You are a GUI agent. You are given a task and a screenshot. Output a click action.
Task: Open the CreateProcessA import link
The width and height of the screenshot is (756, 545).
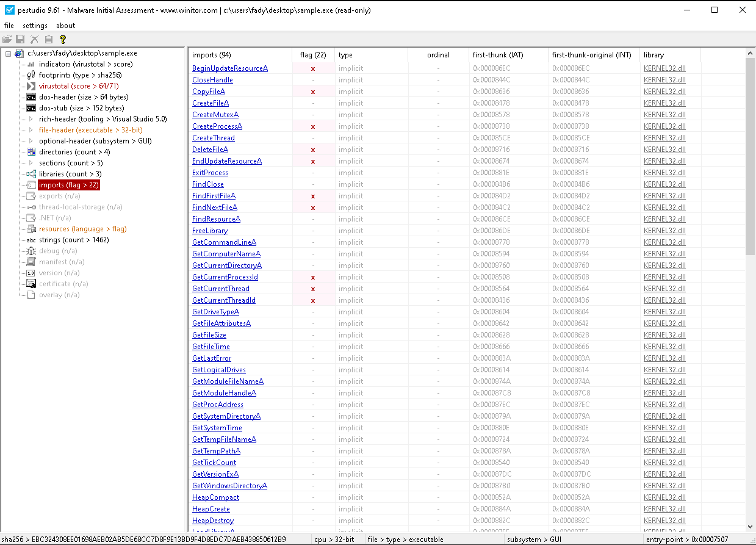click(217, 126)
